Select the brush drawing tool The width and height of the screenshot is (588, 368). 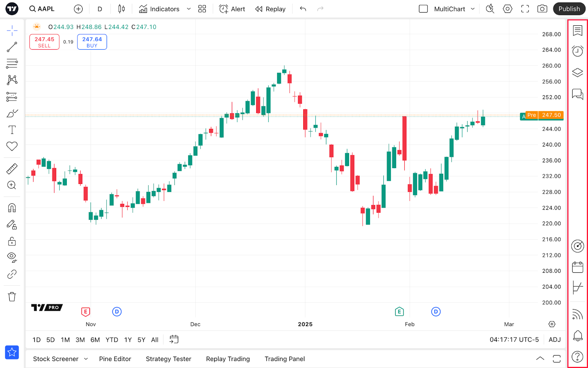click(x=12, y=113)
